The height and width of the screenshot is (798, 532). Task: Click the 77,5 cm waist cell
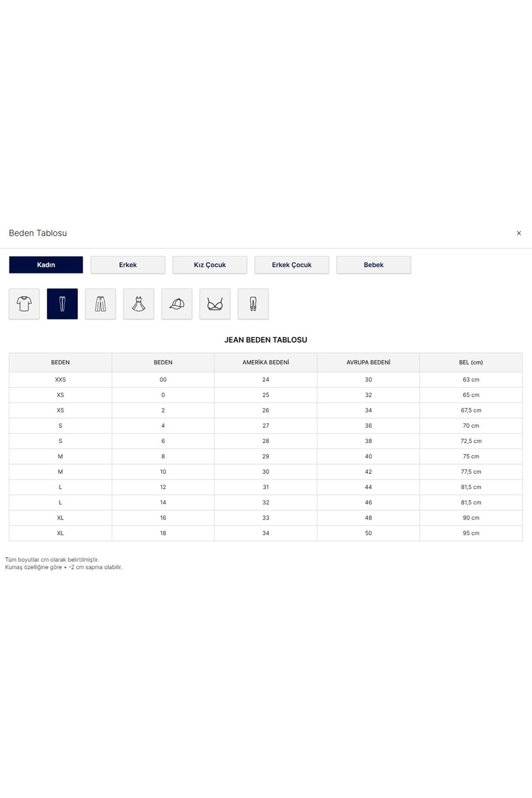click(x=471, y=472)
